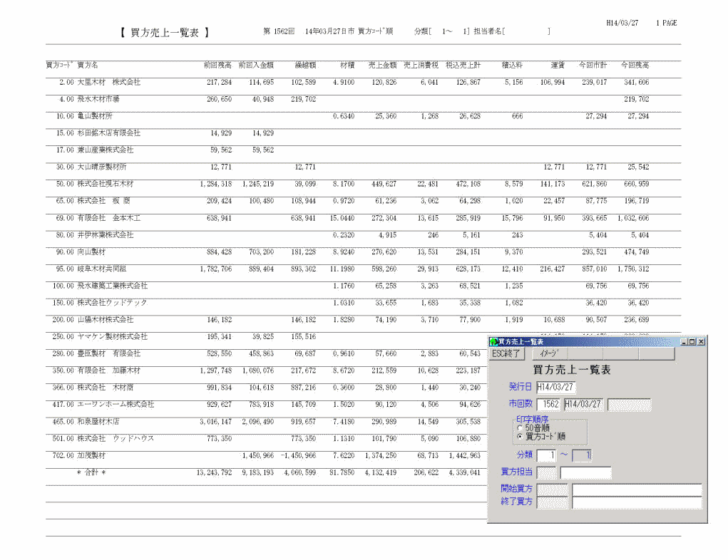Click the 分類 end value field after ～
Screen dimensions: 728x560
(582, 455)
